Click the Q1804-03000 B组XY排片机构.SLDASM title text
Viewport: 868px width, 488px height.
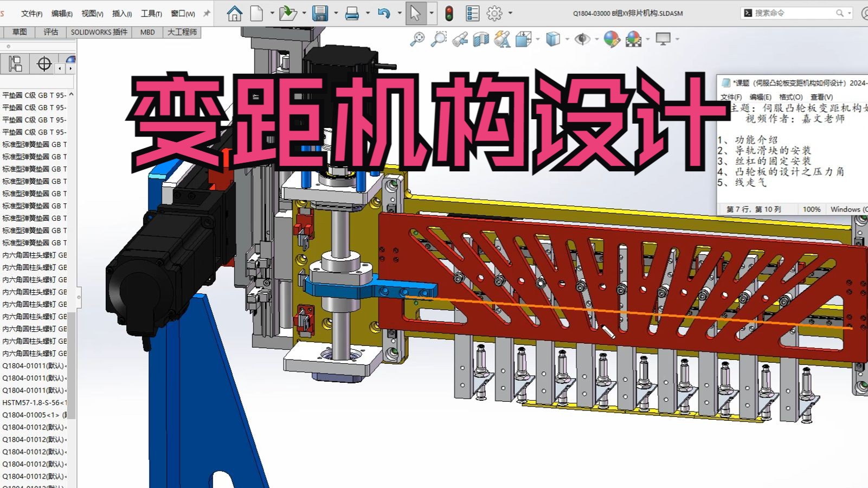(x=628, y=13)
